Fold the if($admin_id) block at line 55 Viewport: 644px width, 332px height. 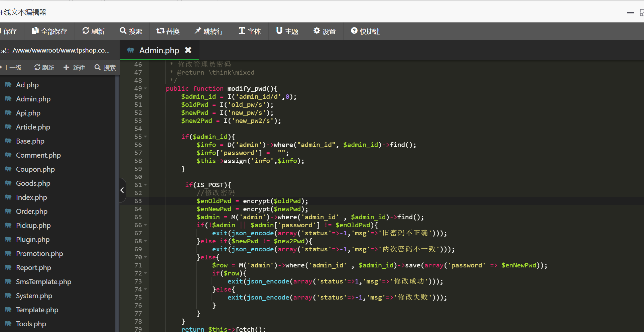click(x=145, y=137)
